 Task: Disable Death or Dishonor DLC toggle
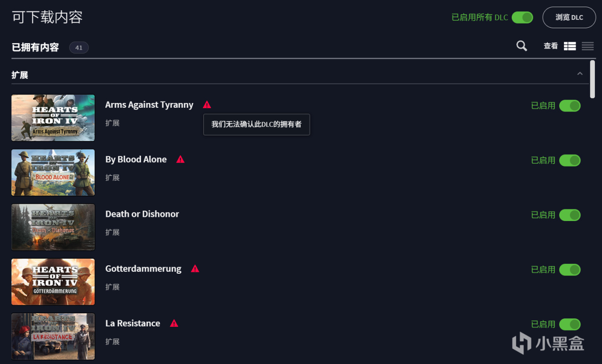[570, 215]
